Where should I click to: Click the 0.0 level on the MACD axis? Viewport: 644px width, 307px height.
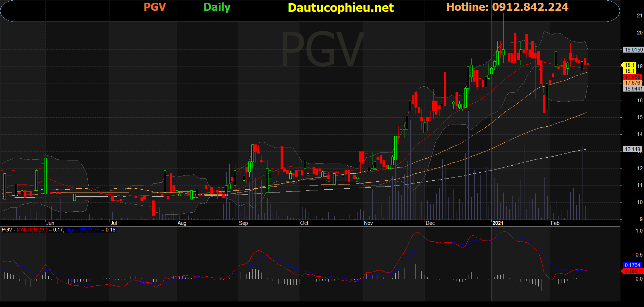(639, 279)
